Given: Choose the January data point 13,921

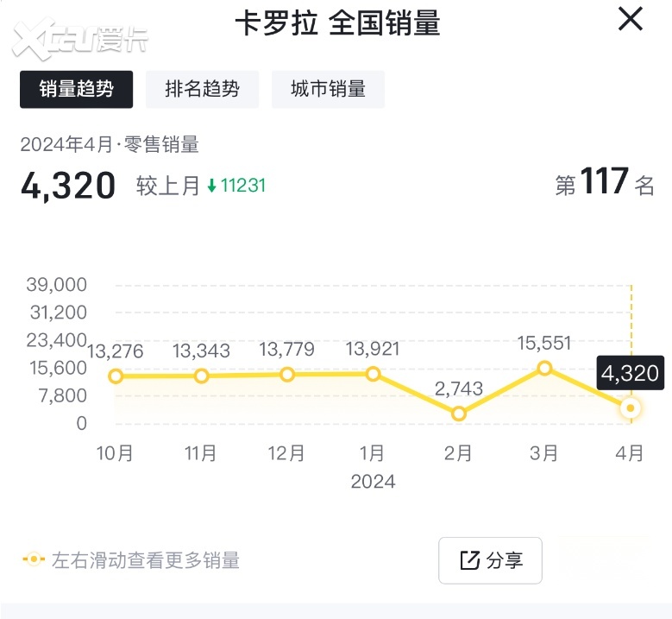Looking at the screenshot, I should click(373, 374).
